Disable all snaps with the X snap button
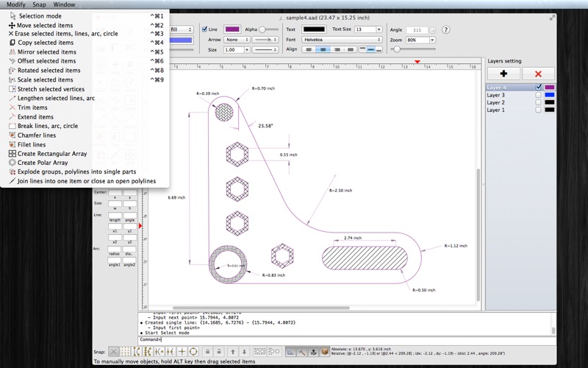 tap(114, 352)
